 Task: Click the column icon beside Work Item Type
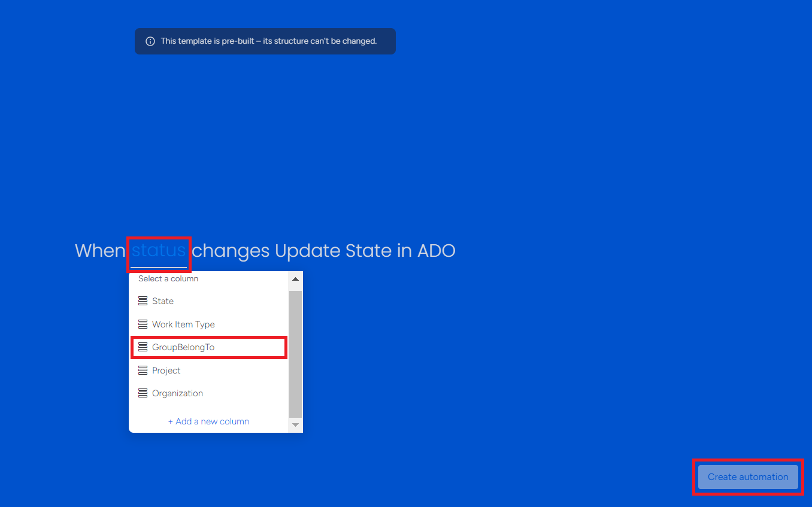tap(143, 324)
